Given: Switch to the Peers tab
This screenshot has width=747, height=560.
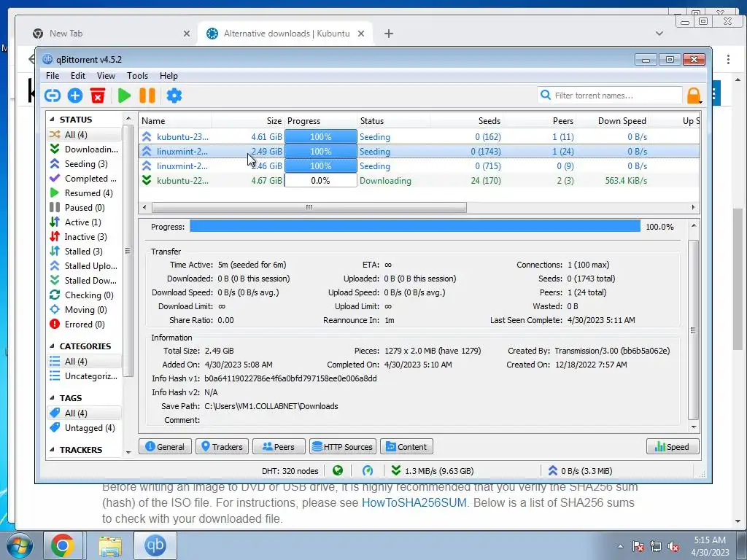Looking at the screenshot, I should tap(279, 447).
